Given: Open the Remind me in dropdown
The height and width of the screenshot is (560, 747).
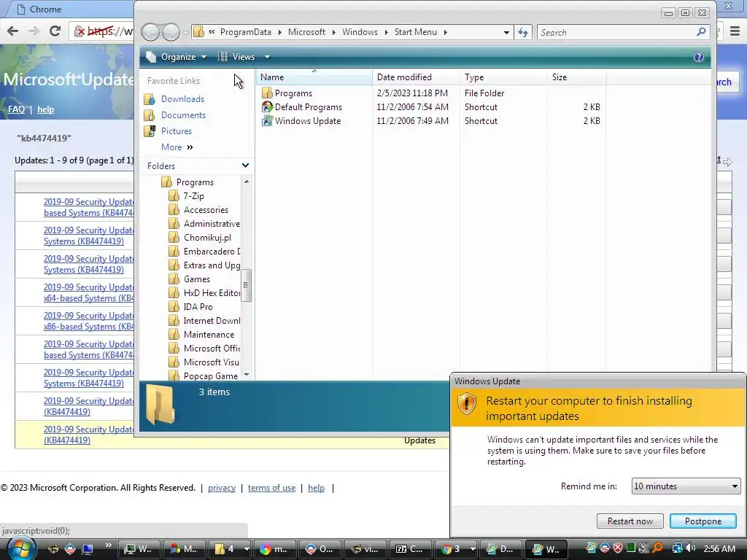Looking at the screenshot, I should coord(686,486).
